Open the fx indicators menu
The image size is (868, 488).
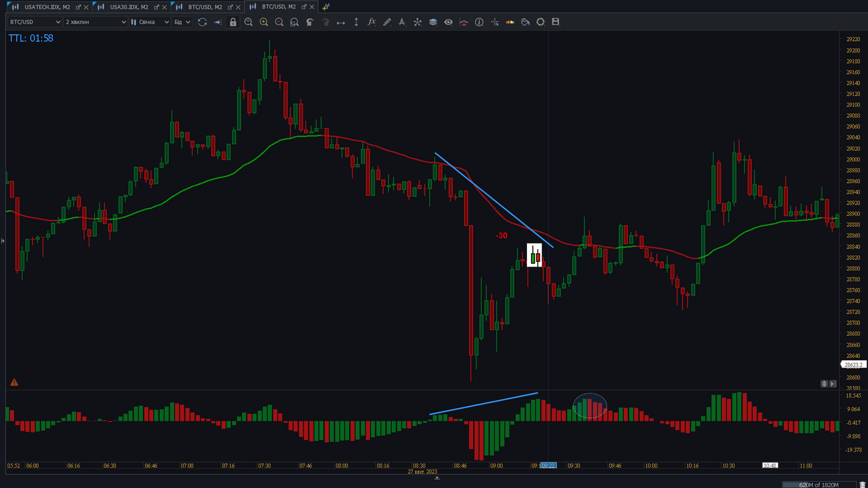[x=371, y=22]
